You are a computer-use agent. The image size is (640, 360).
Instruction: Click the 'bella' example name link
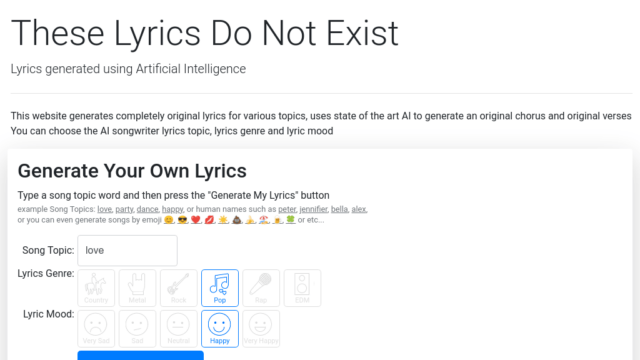pos(339,209)
